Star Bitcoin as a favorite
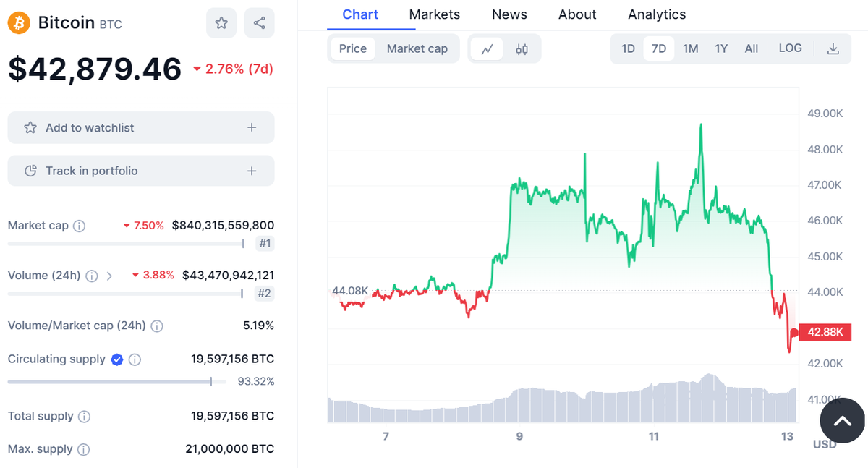Image resolution: width=868 pixels, height=468 pixels. tap(221, 23)
